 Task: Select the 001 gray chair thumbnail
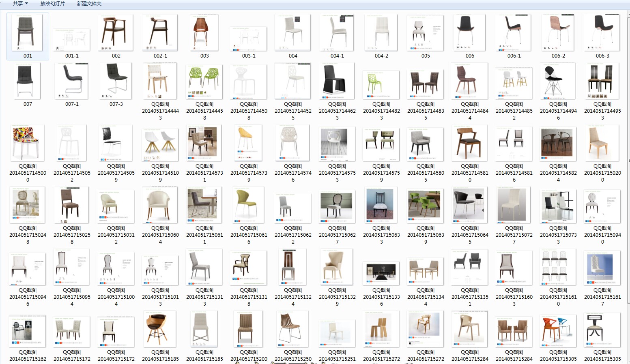[x=28, y=32]
